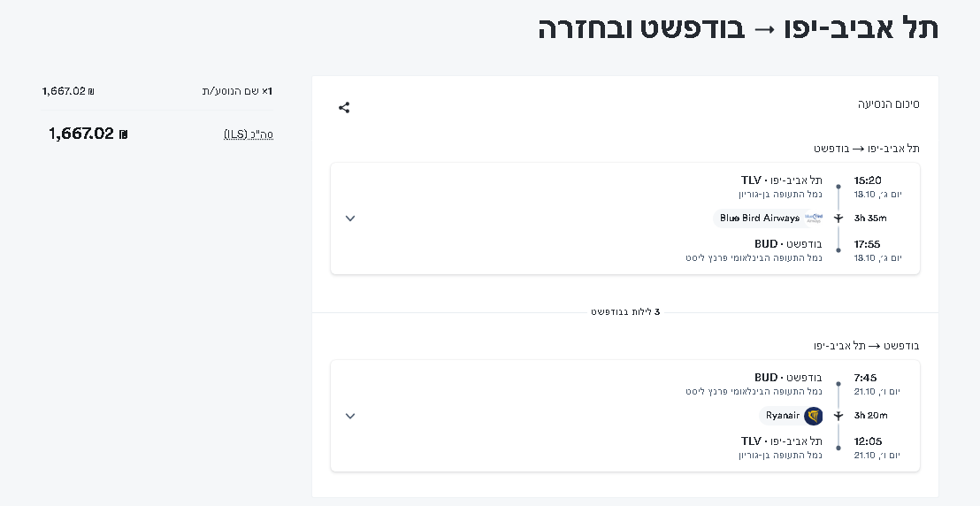Click the 17:55 arrival time in Budapest
Viewport: 980px width, 506px height.
tap(867, 244)
